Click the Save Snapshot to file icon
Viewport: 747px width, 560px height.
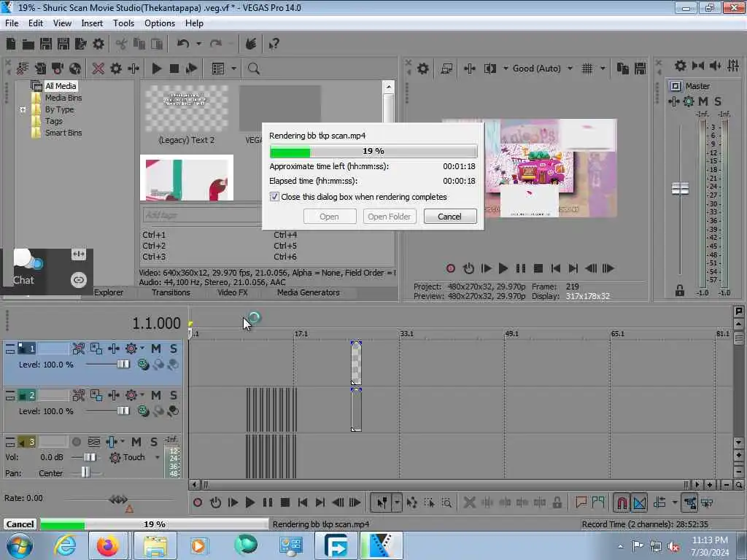click(640, 69)
